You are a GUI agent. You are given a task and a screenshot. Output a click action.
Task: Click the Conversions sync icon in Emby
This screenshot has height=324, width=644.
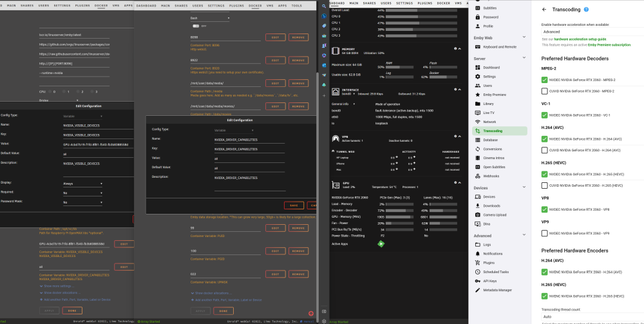click(477, 149)
